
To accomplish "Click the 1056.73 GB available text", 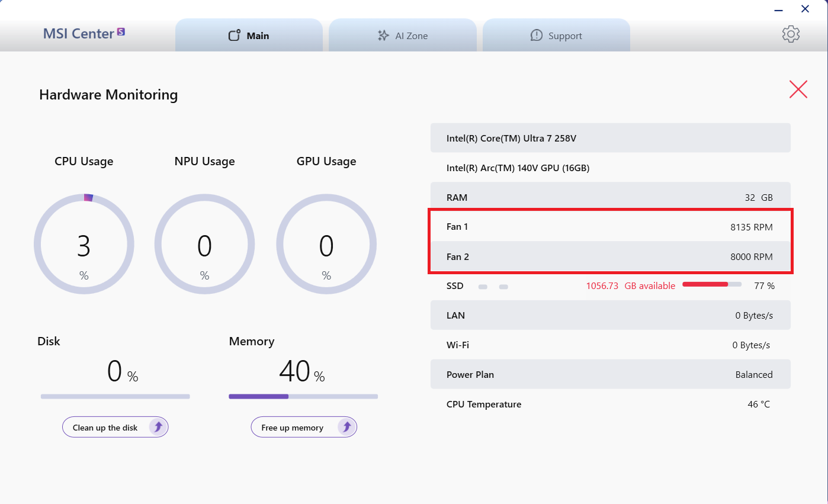I will 631,285.
